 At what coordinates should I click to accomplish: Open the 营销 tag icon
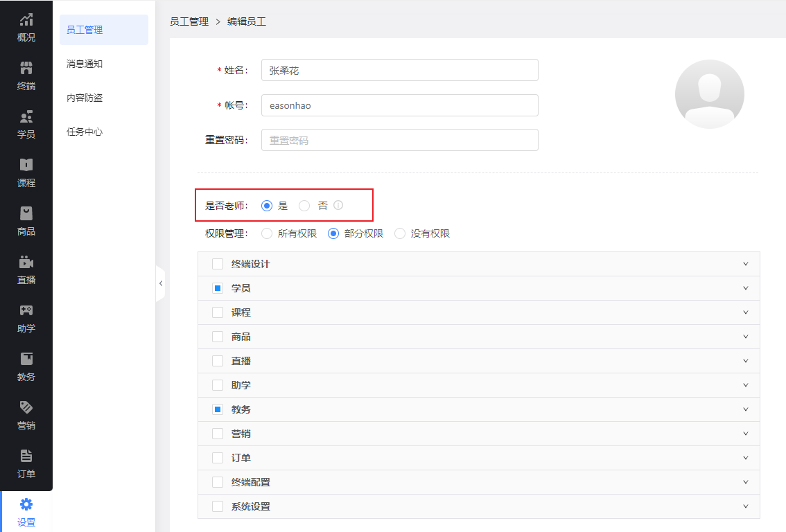click(x=26, y=407)
